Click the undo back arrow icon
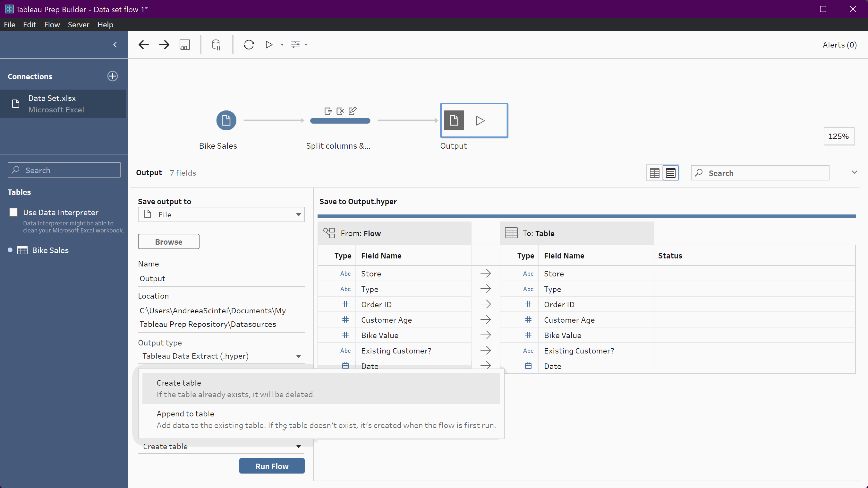The width and height of the screenshot is (868, 488). point(143,45)
